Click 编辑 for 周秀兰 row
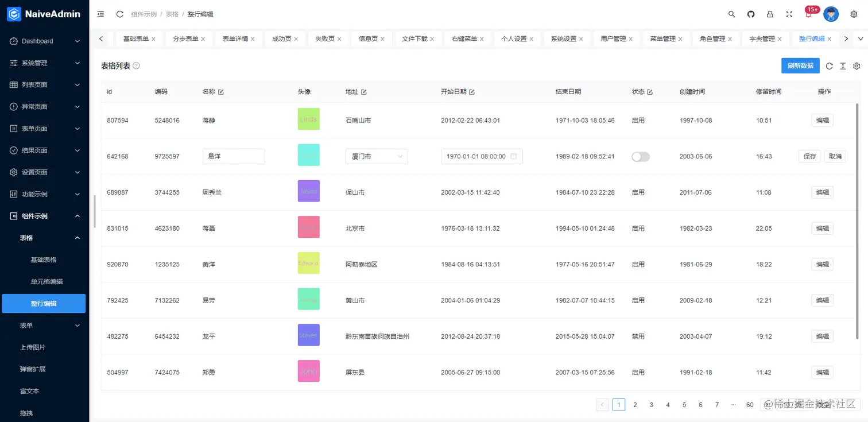 click(x=822, y=192)
